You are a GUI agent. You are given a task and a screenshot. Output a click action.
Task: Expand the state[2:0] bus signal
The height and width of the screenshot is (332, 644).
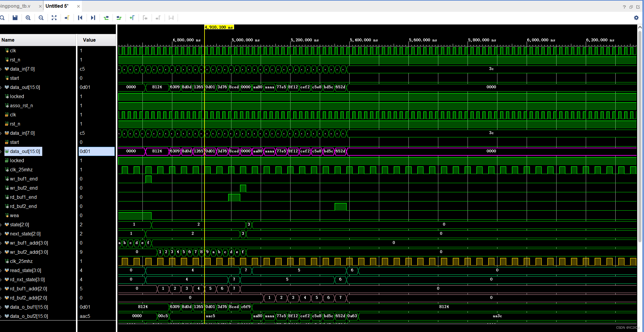coord(1,225)
